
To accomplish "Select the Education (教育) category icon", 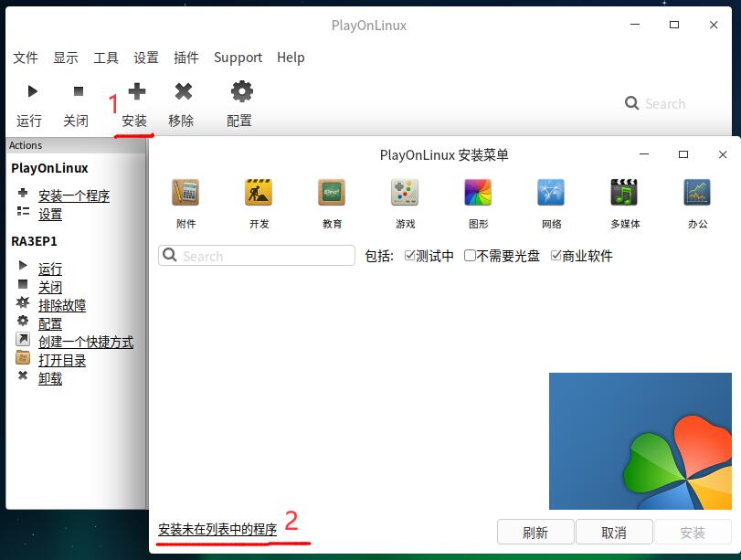I will click(332, 193).
